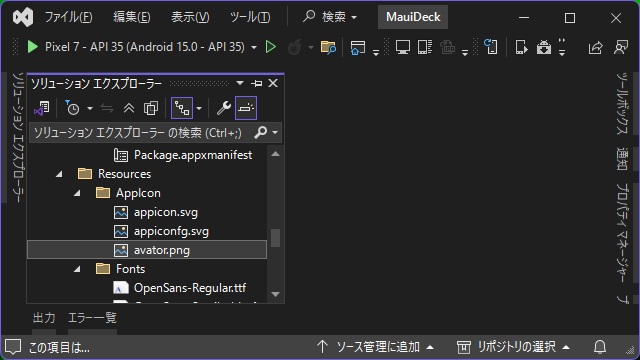Viewport: 640px width, 360px height.
Task: Open Properties with the wrench icon
Action: coord(224,108)
